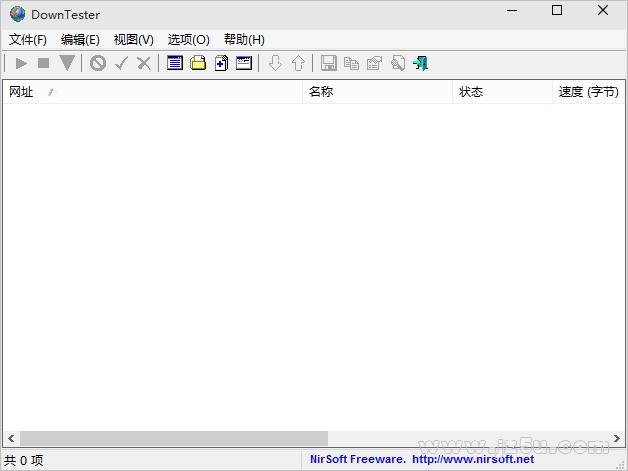628x471 pixels.
Task: Sort by the 速度 (字节) column header
Action: tap(588, 92)
